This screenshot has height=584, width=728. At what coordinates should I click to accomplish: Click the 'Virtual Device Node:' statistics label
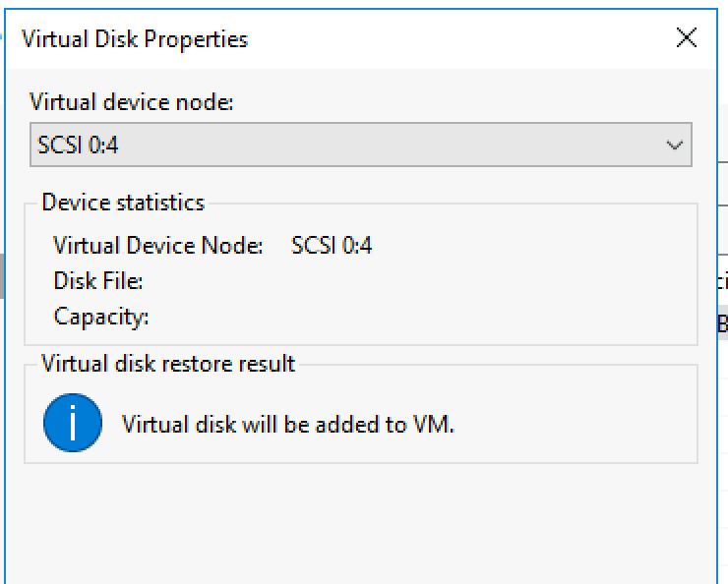point(157,246)
